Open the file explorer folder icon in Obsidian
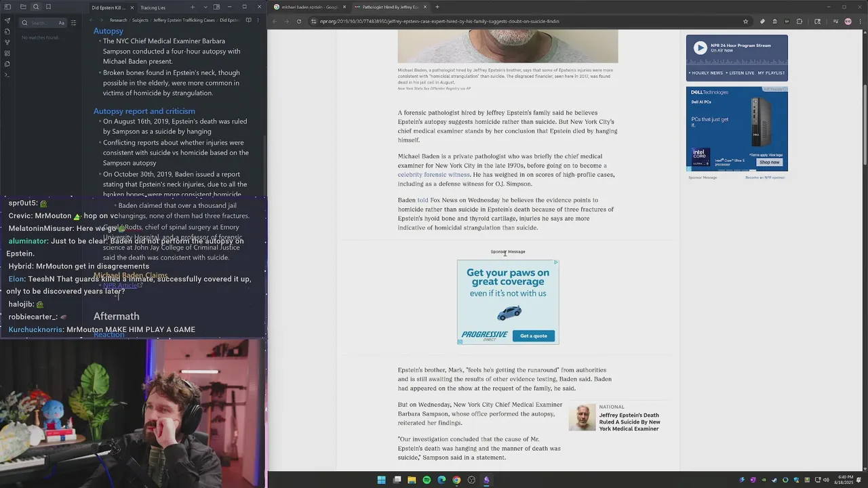Screen dimensions: 868x488 [x=23, y=7]
